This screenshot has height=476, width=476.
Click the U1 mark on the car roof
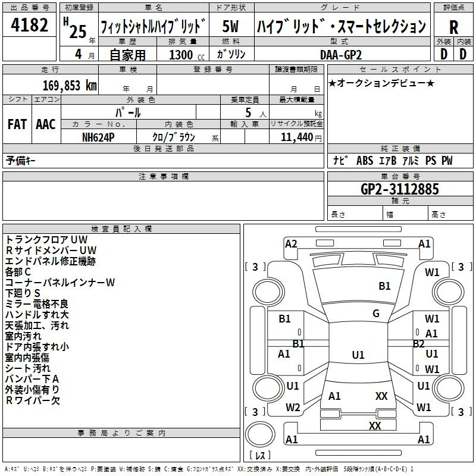coord(358,355)
